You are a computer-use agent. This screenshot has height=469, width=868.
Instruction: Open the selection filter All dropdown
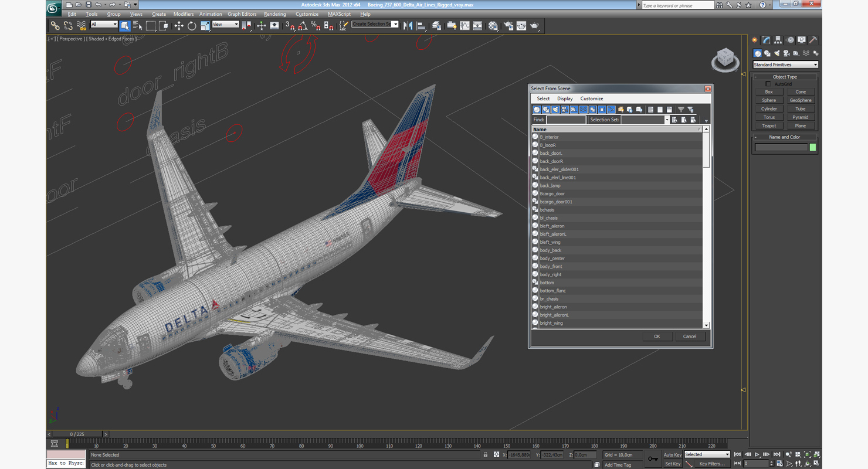point(104,24)
